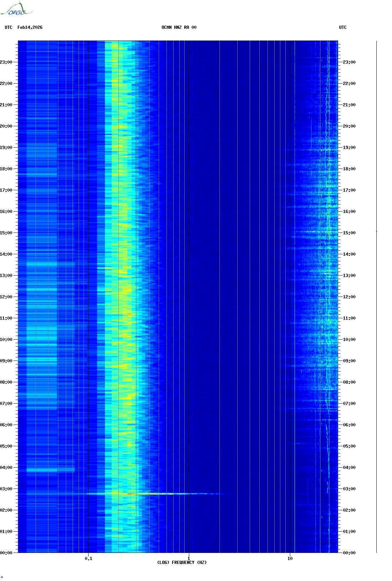
Task: Click the 06:00 label on the left axis
Action: click(6, 425)
